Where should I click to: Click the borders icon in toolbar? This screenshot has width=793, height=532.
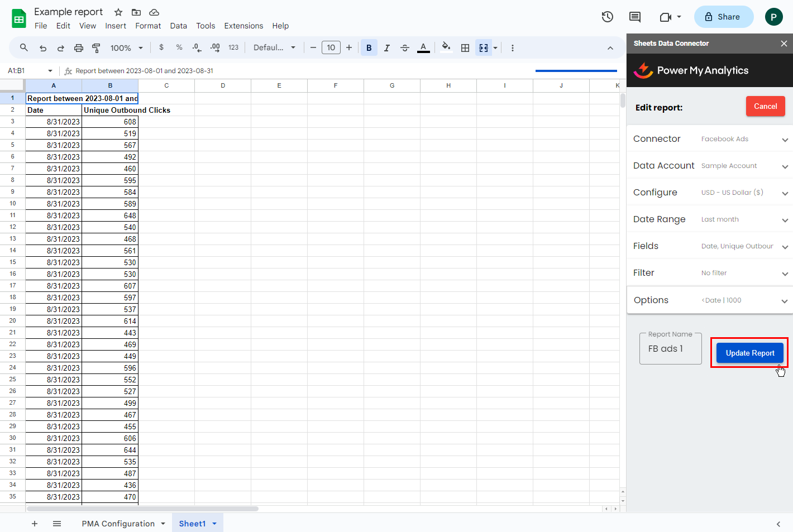coord(465,48)
